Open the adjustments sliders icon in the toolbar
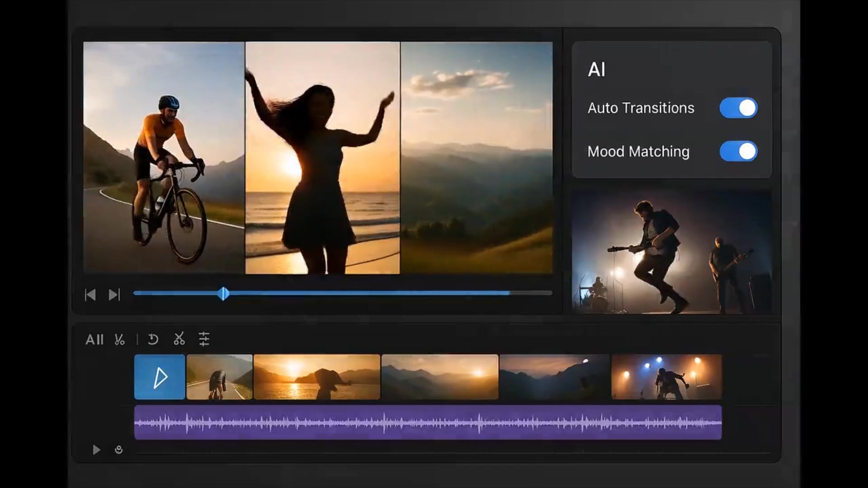868x488 pixels. pyautogui.click(x=204, y=339)
